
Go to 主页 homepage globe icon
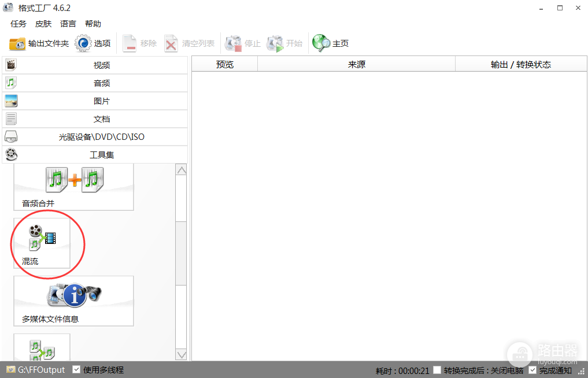(x=330, y=43)
